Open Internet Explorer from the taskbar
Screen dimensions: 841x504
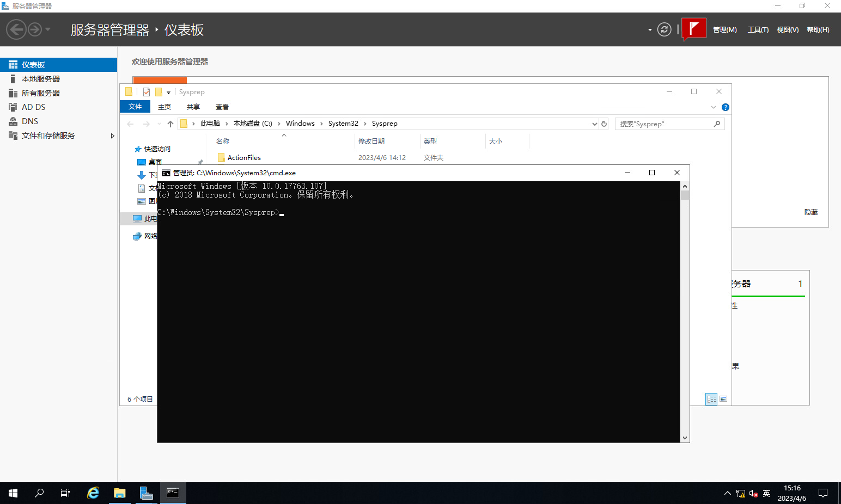click(x=93, y=493)
